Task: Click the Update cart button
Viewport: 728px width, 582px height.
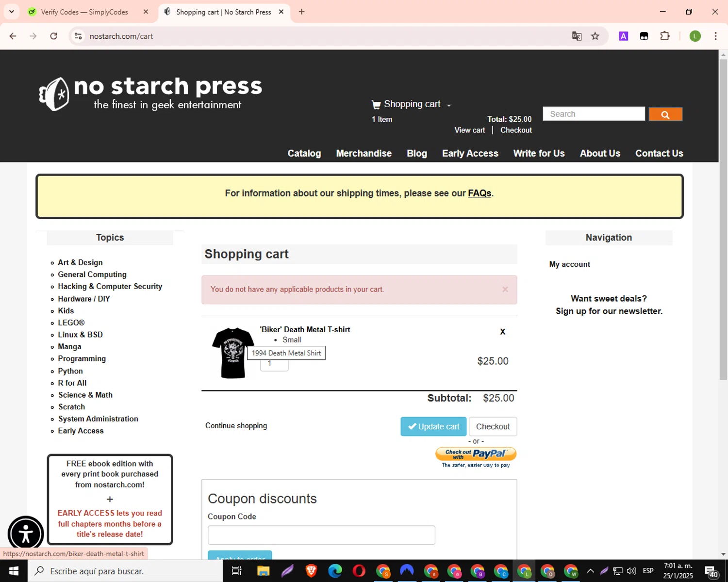Action: pyautogui.click(x=433, y=426)
